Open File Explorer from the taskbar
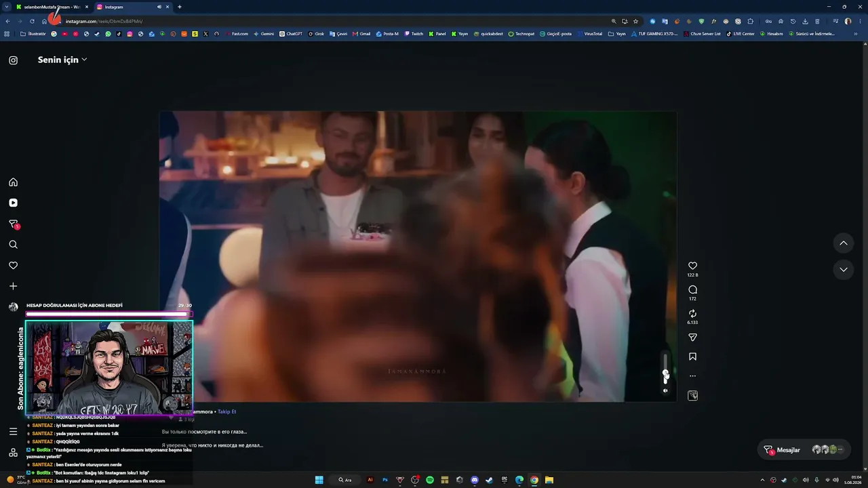 point(549,480)
